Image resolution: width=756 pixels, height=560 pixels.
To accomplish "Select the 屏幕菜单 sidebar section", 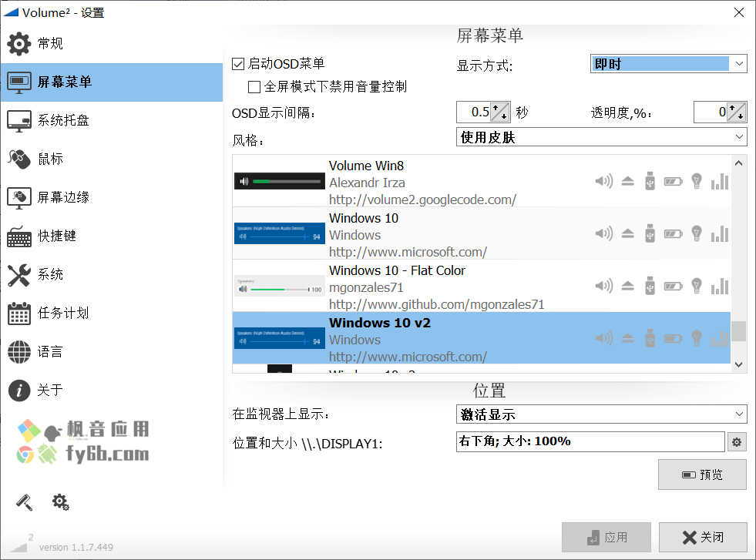I will coord(112,82).
